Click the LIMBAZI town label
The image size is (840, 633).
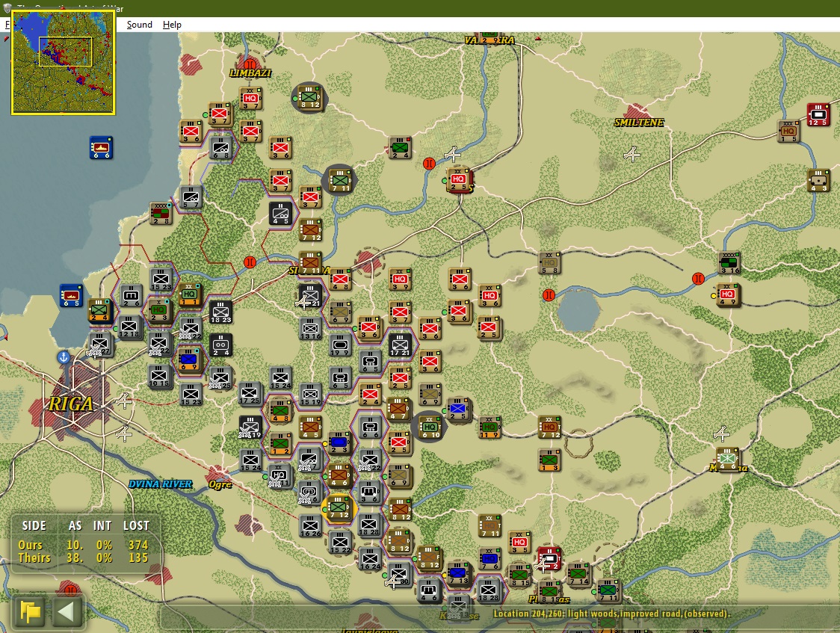pos(250,72)
